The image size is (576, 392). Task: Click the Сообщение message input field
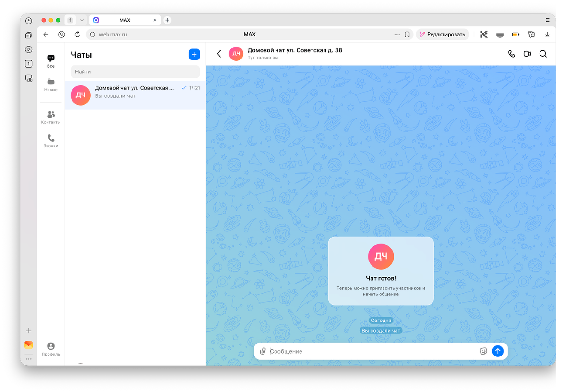pos(336,351)
